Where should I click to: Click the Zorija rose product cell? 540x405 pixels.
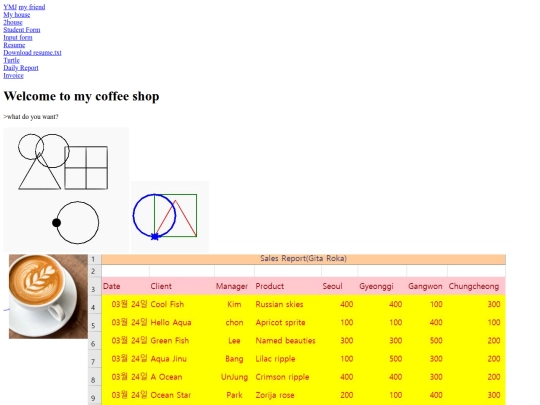click(275, 395)
